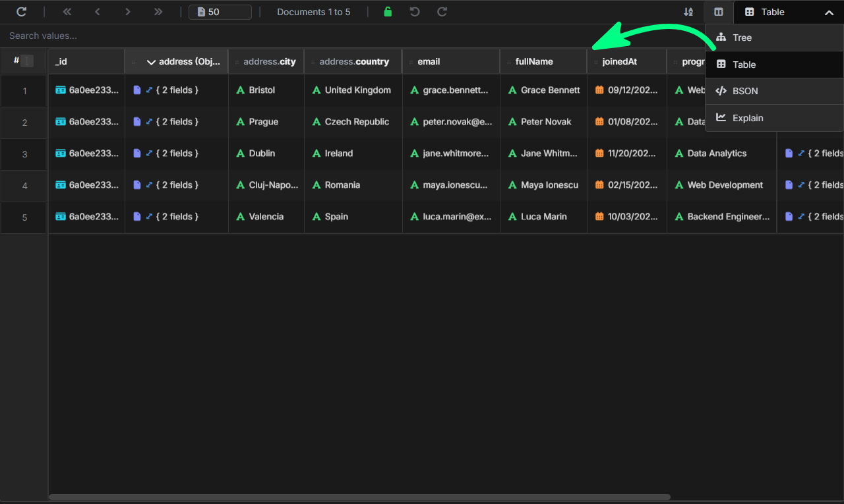The width and height of the screenshot is (844, 504).
Task: Select the Cluj-Napo... city cell
Action: click(266, 185)
